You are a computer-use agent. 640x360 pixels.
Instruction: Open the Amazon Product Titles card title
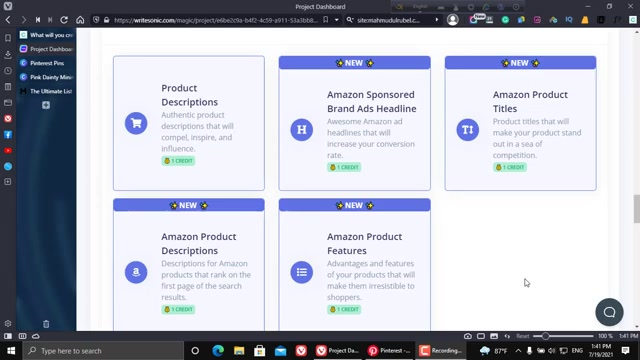530,102
